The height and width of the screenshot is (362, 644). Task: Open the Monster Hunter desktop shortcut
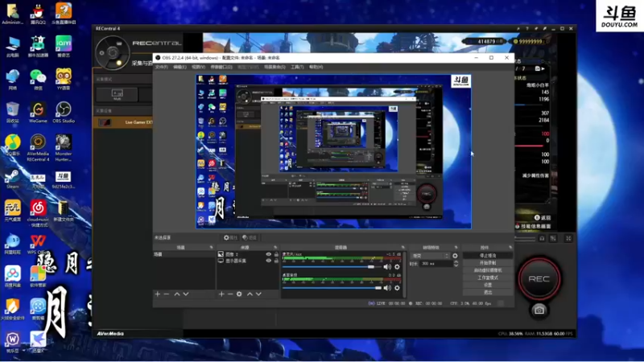(x=64, y=148)
